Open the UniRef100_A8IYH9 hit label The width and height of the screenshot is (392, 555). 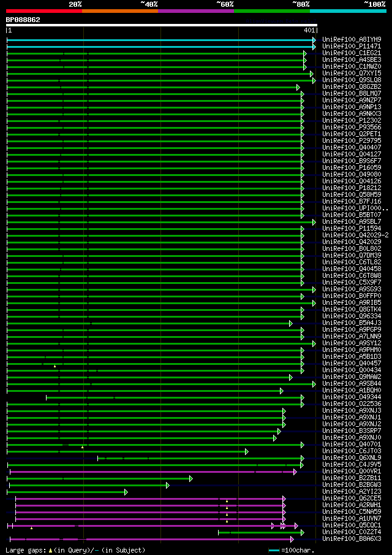click(352, 40)
